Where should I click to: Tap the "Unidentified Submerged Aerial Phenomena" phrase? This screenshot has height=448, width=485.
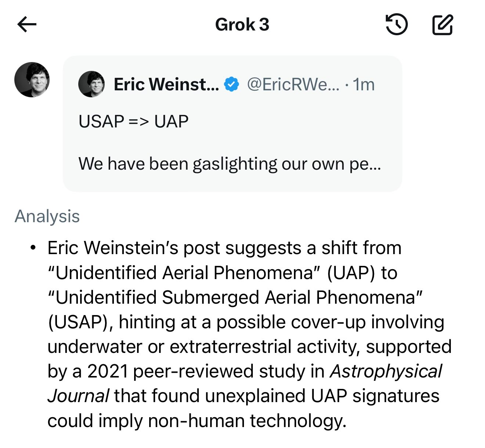pyautogui.click(x=235, y=297)
